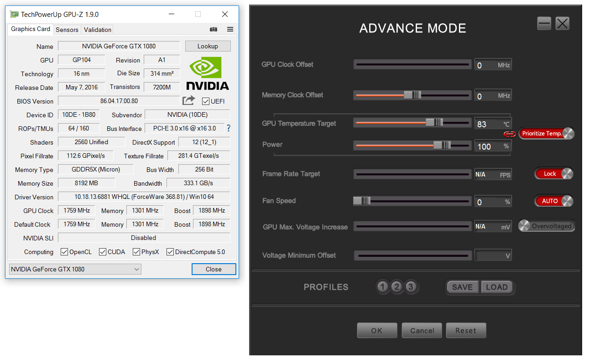Take a GPU-Z screenshot with camera icon

[214, 29]
